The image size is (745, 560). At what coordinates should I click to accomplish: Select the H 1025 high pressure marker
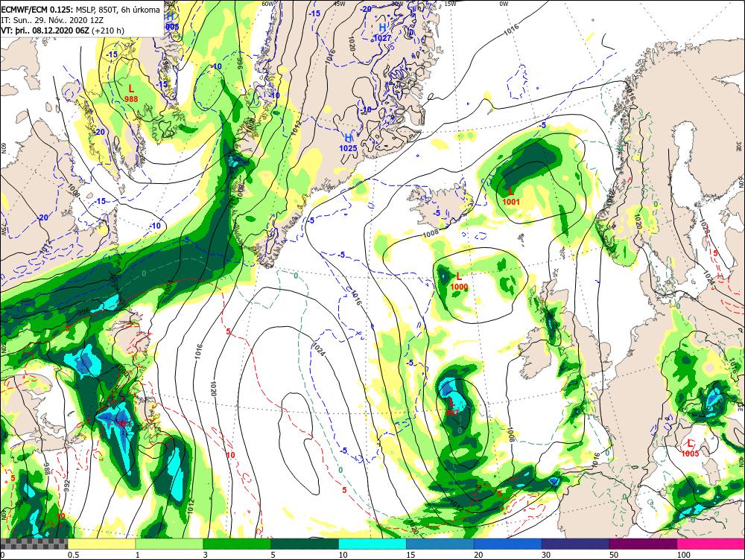(348, 142)
